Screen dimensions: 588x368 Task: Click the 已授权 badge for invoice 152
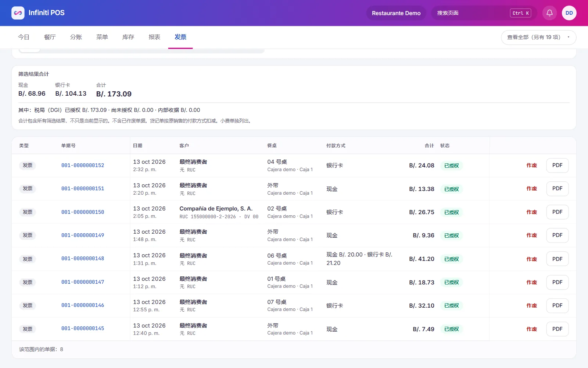pyautogui.click(x=451, y=166)
